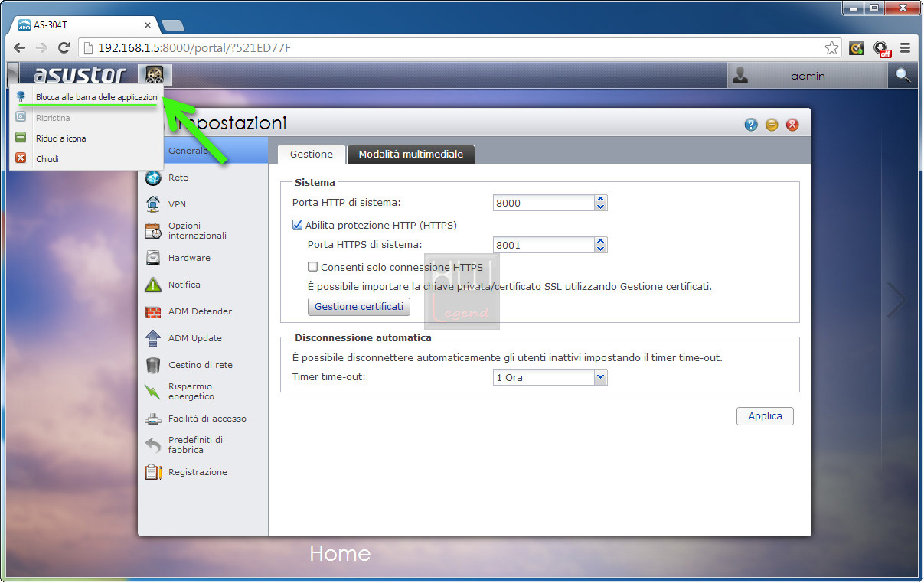
Task: Reload the browser page
Action: [x=64, y=47]
